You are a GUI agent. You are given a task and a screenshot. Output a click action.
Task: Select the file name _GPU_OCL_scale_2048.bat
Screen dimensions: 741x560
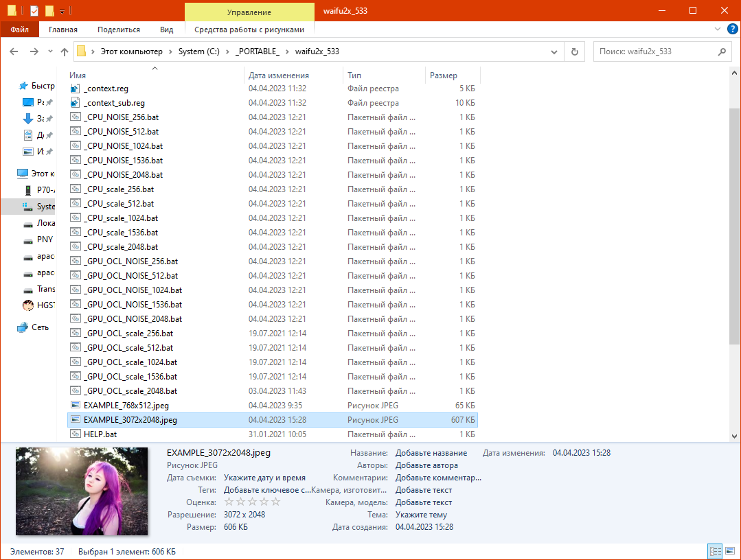[x=130, y=391]
